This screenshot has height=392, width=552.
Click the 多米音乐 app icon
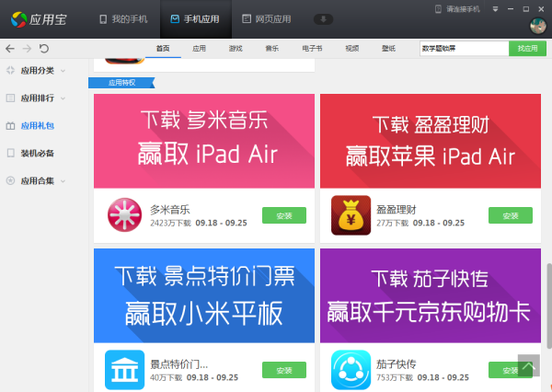click(x=124, y=214)
